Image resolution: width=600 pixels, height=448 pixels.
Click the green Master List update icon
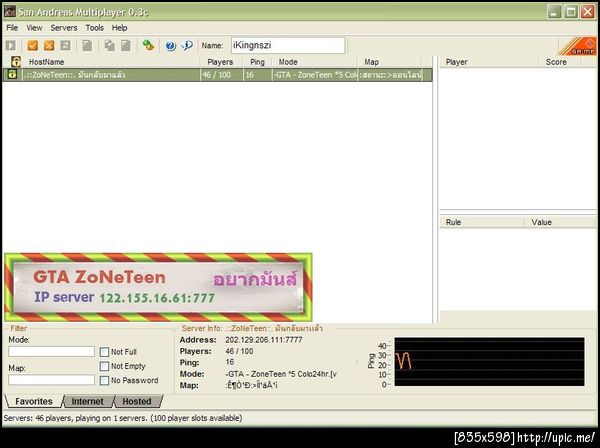pos(148,46)
